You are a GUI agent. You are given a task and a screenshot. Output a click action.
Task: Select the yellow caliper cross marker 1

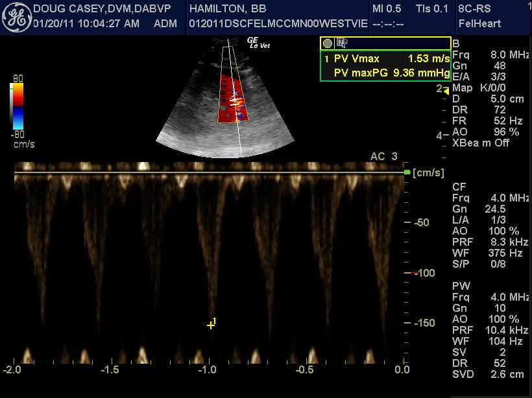[211, 325]
